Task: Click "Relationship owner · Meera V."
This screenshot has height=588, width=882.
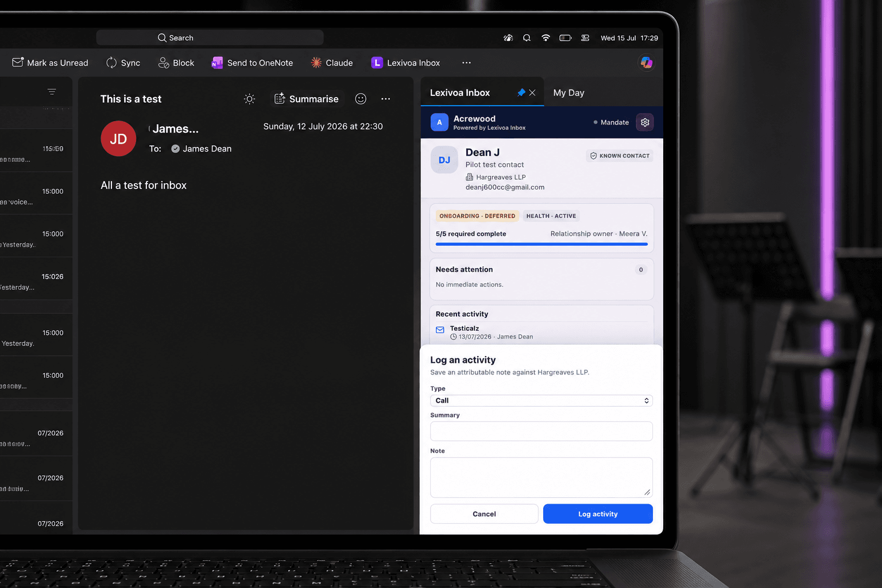Action: [599, 234]
